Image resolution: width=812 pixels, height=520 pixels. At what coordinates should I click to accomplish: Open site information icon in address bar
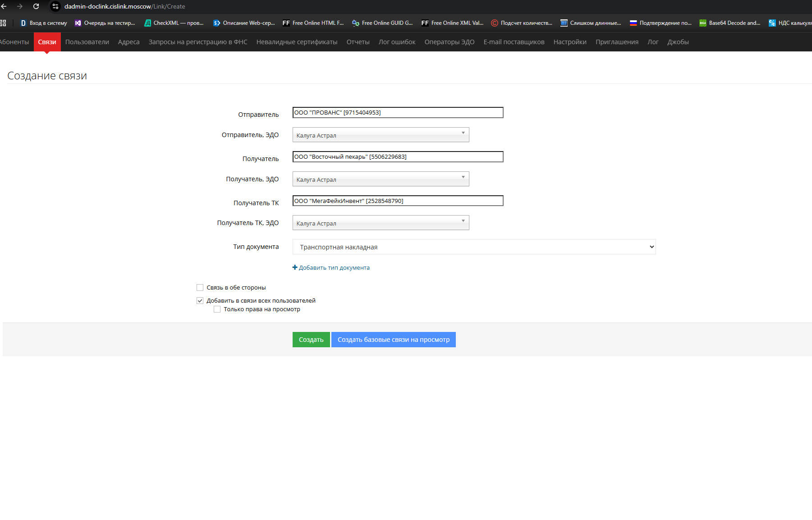click(55, 6)
